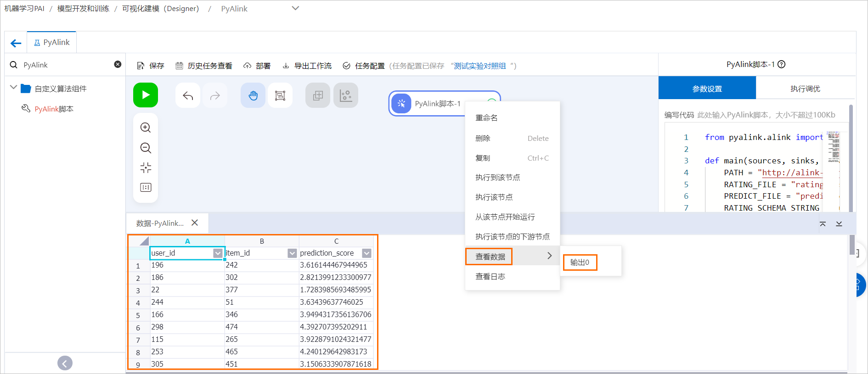Click the parameter panel vertical scrollbar
Viewport: 868px width, 374px height.
(851, 157)
